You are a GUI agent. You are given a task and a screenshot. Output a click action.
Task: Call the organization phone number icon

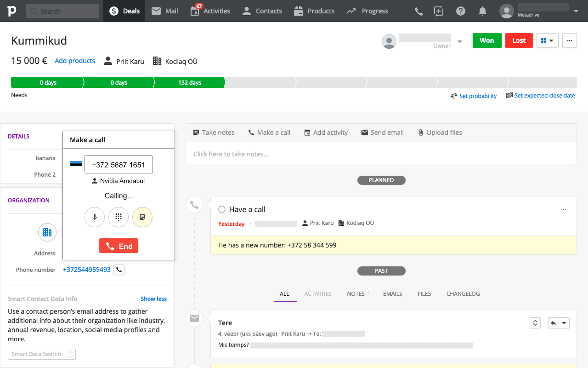coord(119,270)
